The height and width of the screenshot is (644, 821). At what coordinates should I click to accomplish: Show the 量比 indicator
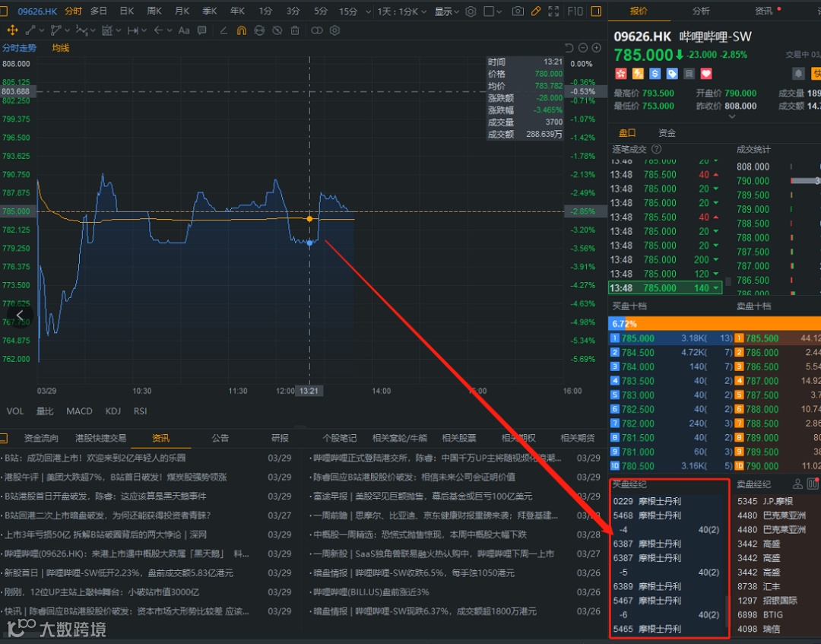45,411
